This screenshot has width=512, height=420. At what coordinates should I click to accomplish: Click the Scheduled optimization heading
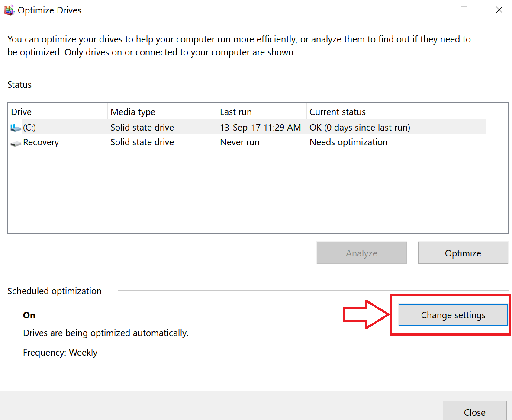pos(55,291)
